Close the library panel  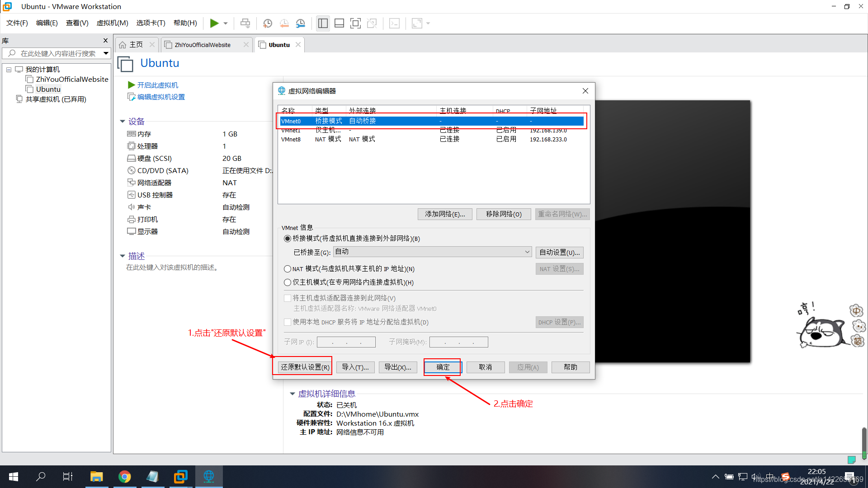(106, 41)
